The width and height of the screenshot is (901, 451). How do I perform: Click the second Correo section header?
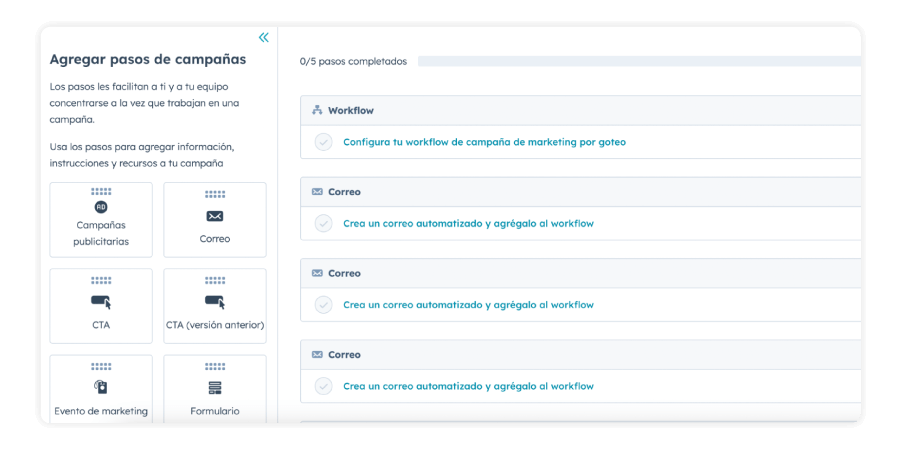[344, 273]
